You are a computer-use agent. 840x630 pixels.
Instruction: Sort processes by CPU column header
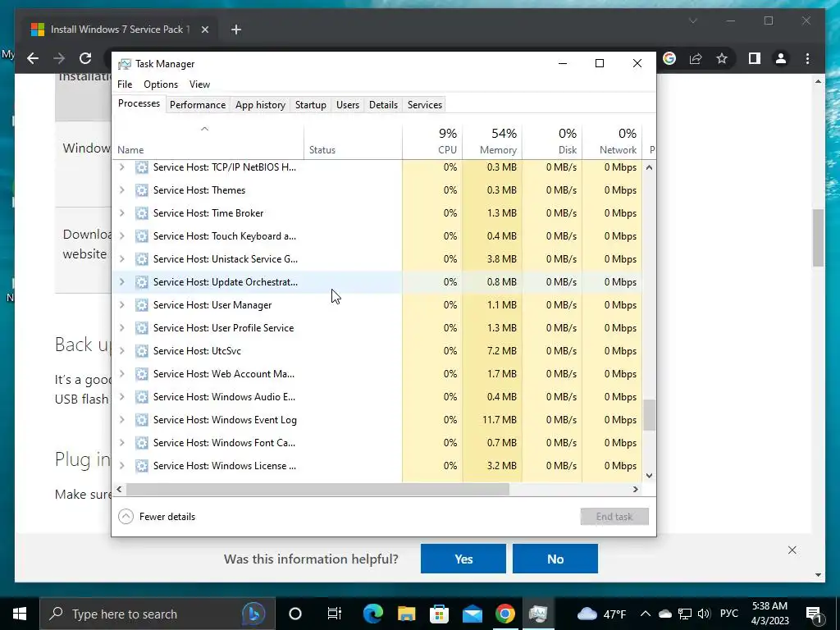click(432, 142)
